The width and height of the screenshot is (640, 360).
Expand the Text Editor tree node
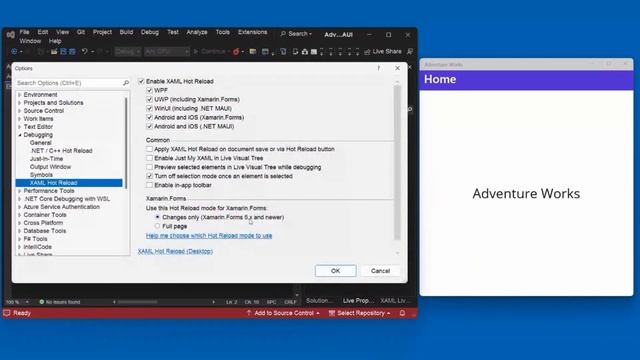pos(20,127)
